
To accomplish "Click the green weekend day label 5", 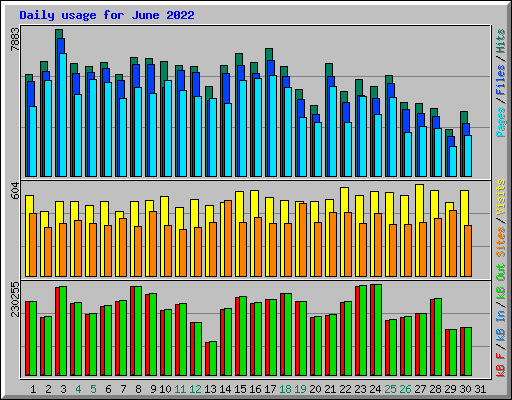I will coord(93,389).
